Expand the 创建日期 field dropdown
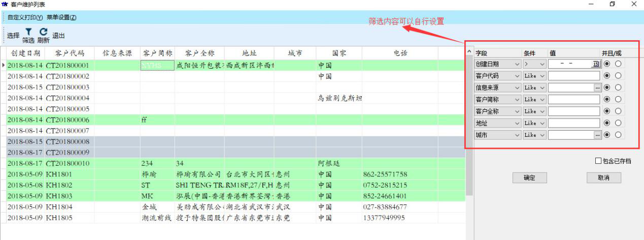 point(517,64)
